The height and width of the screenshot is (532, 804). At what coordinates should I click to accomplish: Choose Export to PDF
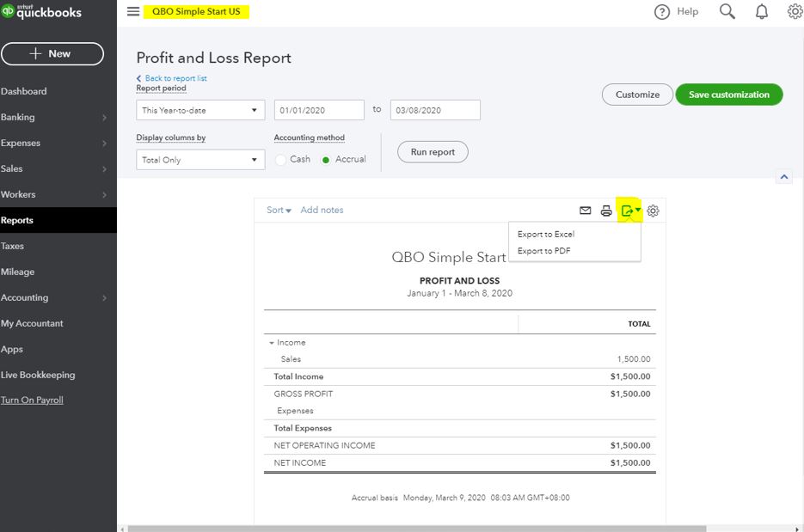point(543,251)
